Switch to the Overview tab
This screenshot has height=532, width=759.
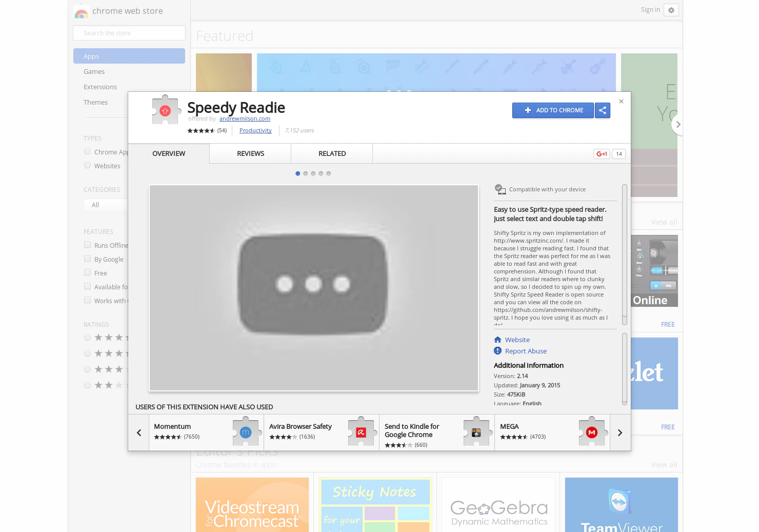169,153
